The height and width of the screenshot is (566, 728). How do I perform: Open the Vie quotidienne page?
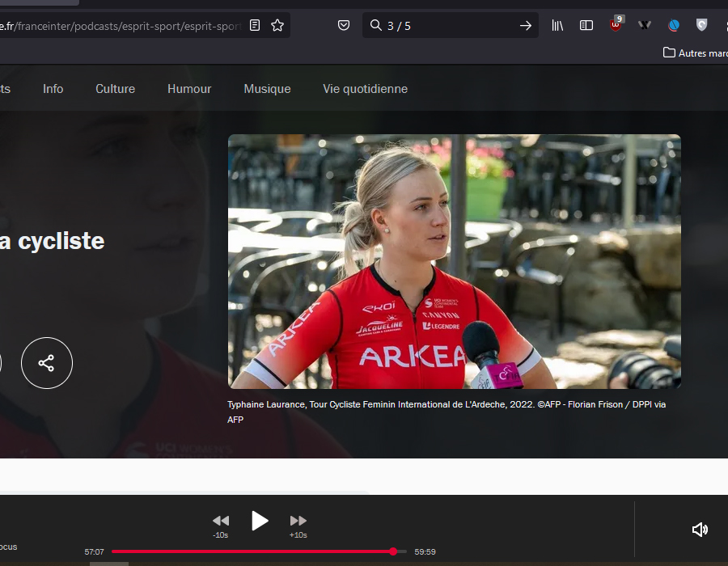365,88
